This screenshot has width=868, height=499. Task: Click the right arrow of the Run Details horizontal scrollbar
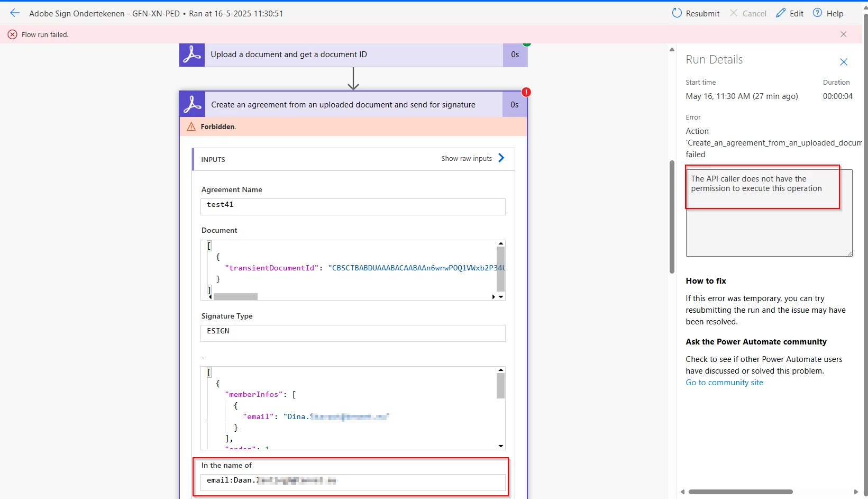pyautogui.click(x=856, y=492)
